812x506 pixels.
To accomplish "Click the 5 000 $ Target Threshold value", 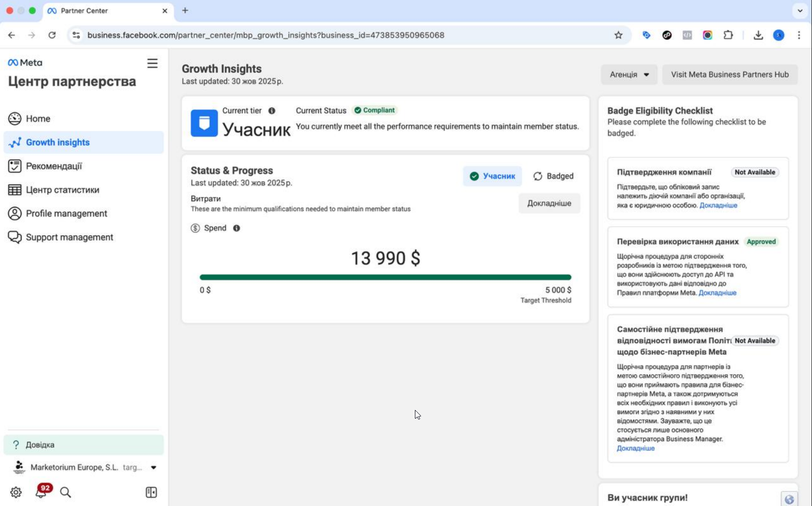I will [x=558, y=290].
